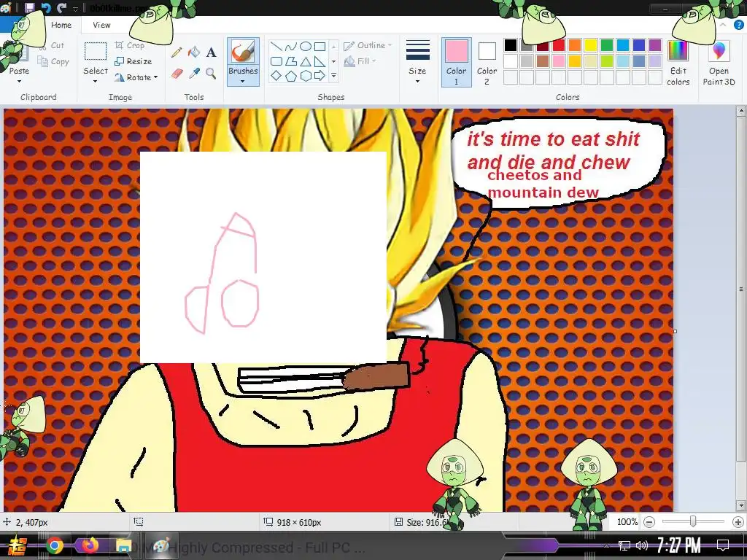Pick the red color swatch
Viewport: 747px width, 560px height.
click(558, 45)
